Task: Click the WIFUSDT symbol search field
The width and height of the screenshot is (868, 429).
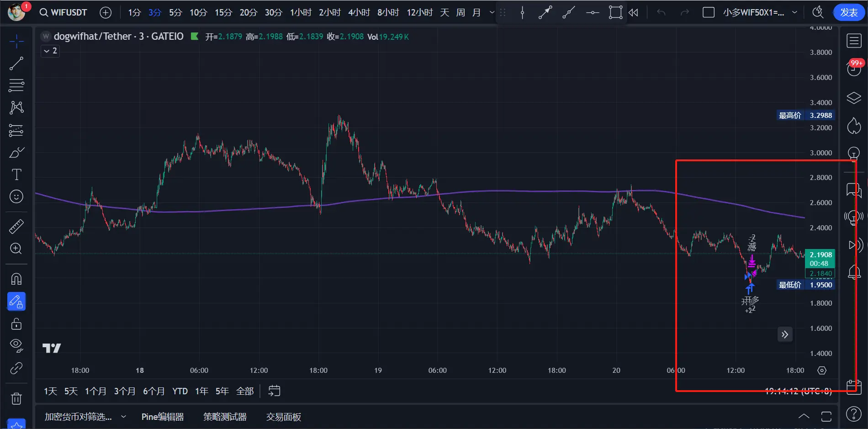Action: tap(64, 12)
